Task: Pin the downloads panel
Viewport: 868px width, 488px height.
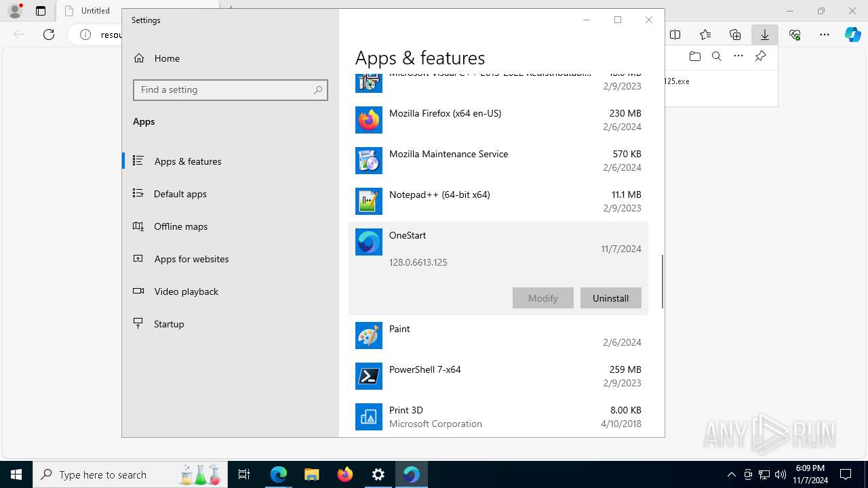Action: [761, 56]
